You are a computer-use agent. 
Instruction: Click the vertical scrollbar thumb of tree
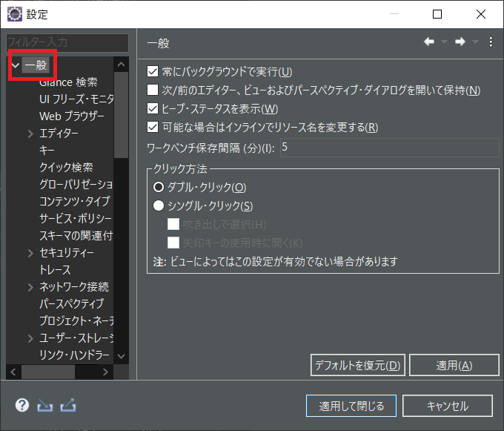pos(121,115)
